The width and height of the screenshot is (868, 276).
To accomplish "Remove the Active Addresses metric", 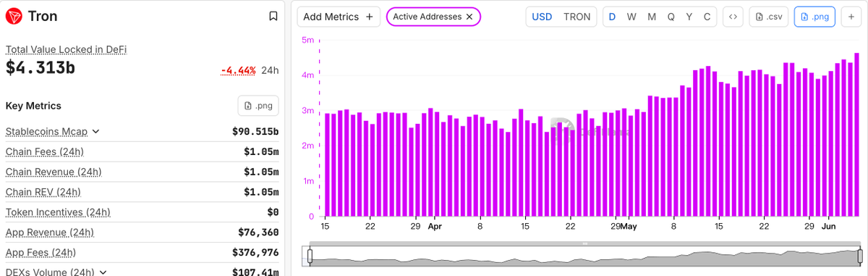I will (x=469, y=17).
